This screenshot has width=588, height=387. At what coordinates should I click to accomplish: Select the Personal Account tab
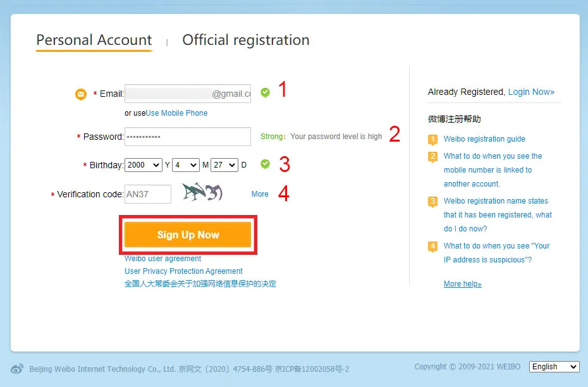[94, 40]
